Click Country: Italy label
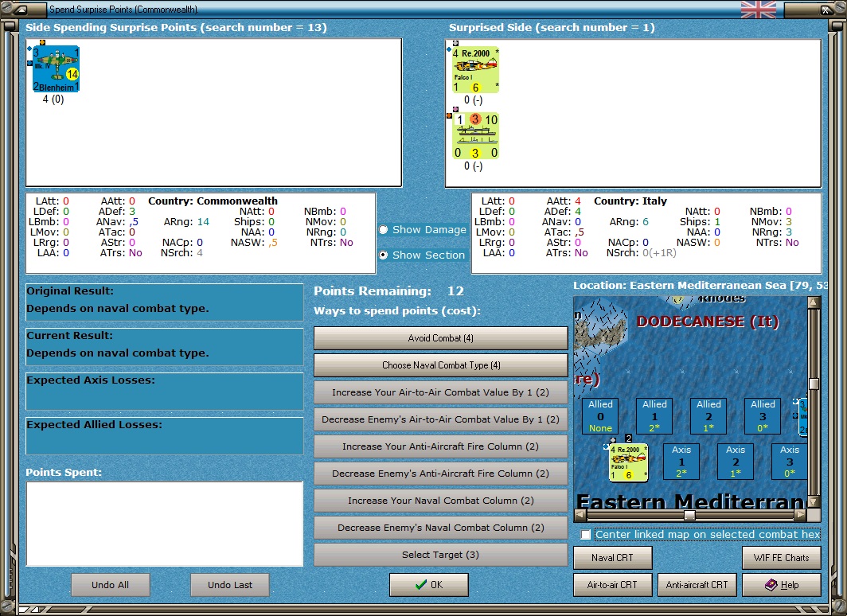The image size is (847, 616). 630,201
